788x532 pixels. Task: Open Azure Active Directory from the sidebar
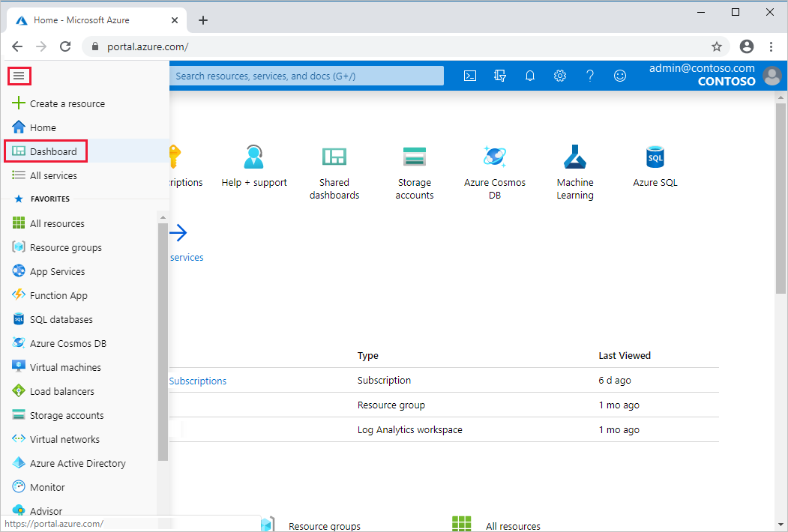coord(77,463)
